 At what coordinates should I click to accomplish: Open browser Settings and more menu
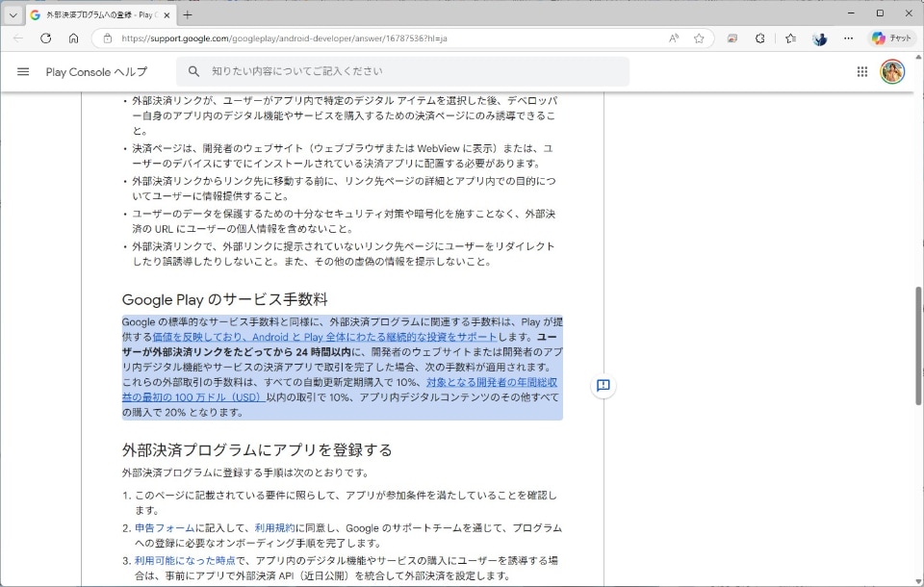(x=848, y=38)
